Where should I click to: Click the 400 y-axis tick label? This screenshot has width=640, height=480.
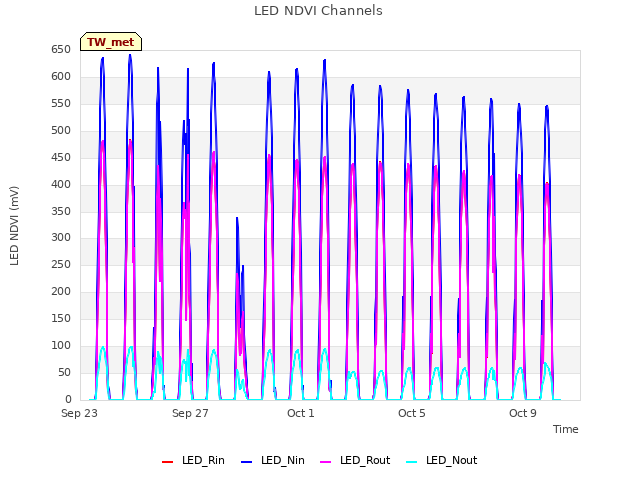pos(61,184)
